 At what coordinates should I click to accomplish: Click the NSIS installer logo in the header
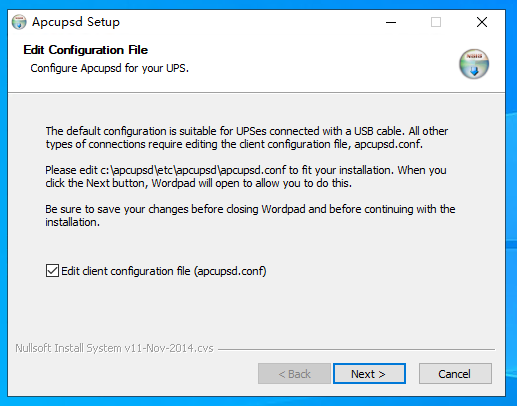click(474, 64)
